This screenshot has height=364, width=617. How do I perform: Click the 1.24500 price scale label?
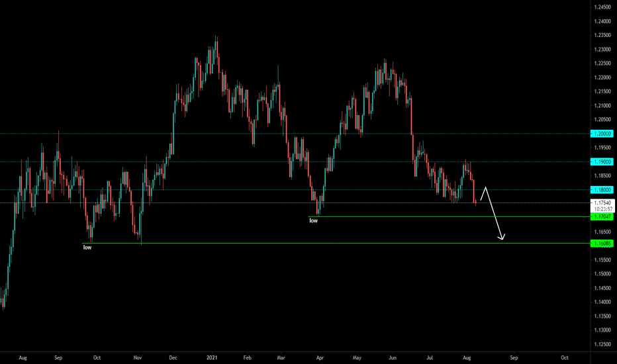pos(602,7)
